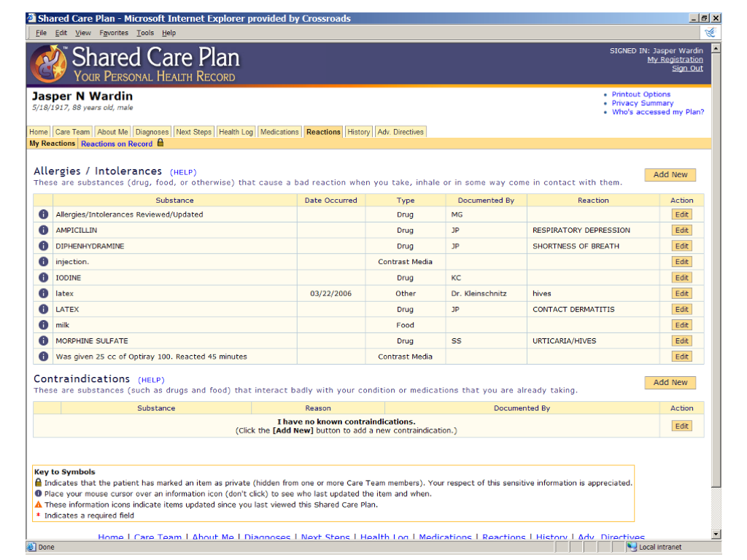Screen dimensions: 747x560
Task: Click the info icon beside milk
Action: point(43,324)
